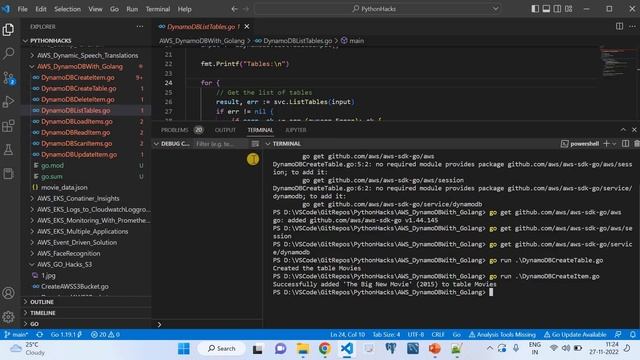Image resolution: width=640 pixels, height=360 pixels.
Task: Open the new terminal launch profile dropdown
Action: (x=614, y=144)
